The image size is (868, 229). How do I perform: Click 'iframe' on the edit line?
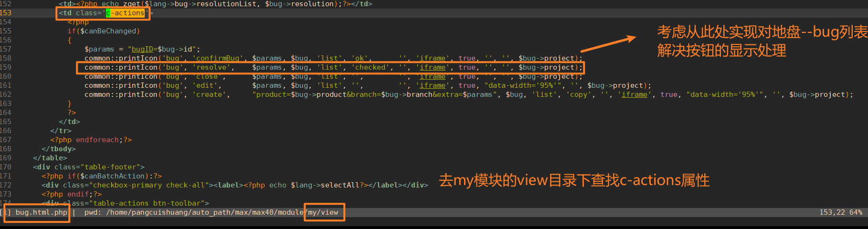point(433,85)
